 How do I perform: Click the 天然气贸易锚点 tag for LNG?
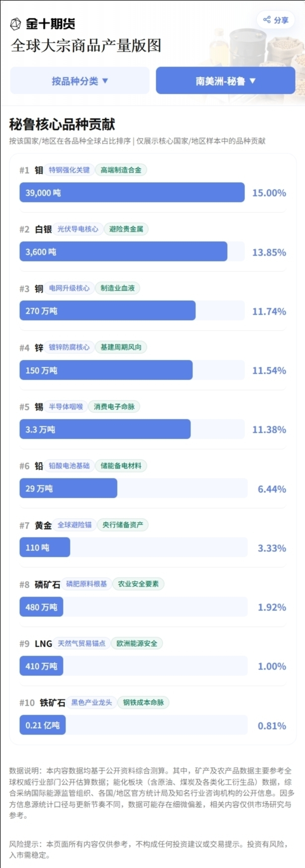point(81,643)
